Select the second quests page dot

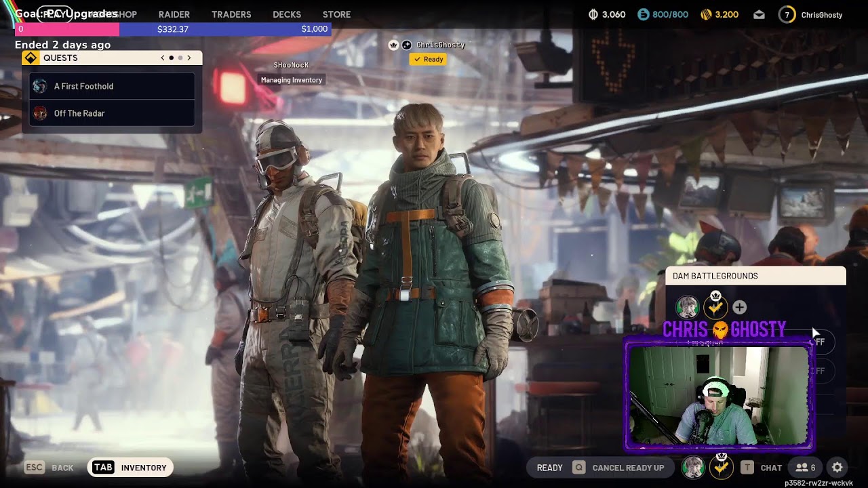(180, 58)
